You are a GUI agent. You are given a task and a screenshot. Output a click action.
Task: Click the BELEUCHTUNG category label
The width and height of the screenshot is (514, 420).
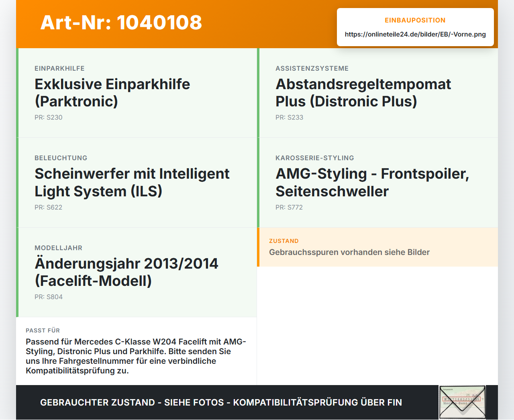coord(61,158)
